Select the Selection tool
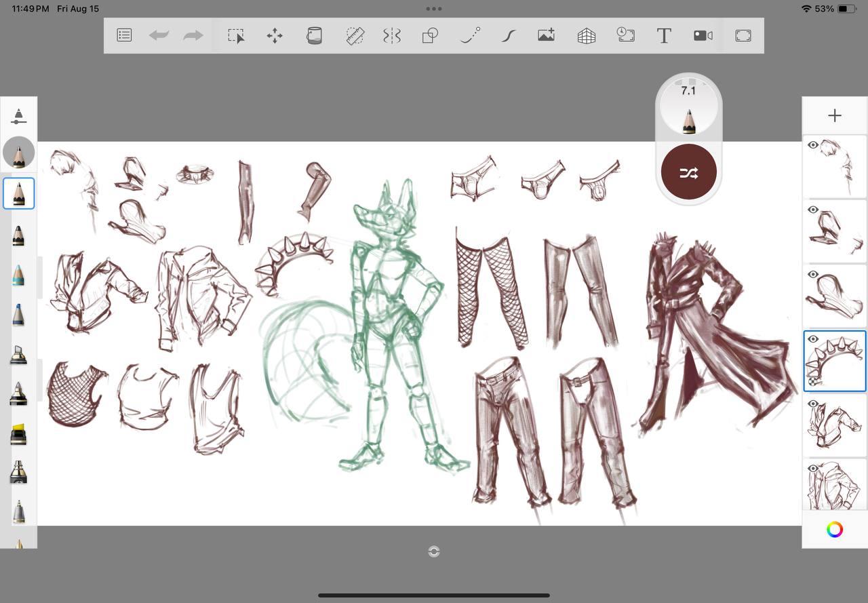Viewport: 868px width, 603px height. pyautogui.click(x=236, y=35)
